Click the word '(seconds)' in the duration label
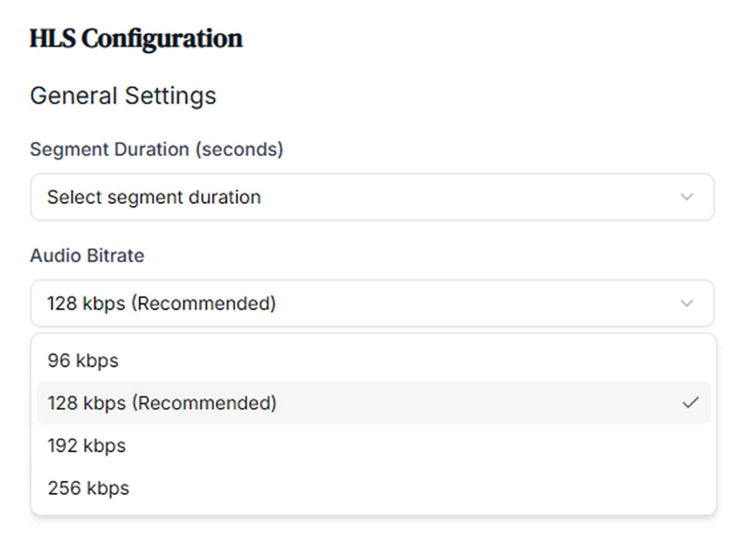 239,149
